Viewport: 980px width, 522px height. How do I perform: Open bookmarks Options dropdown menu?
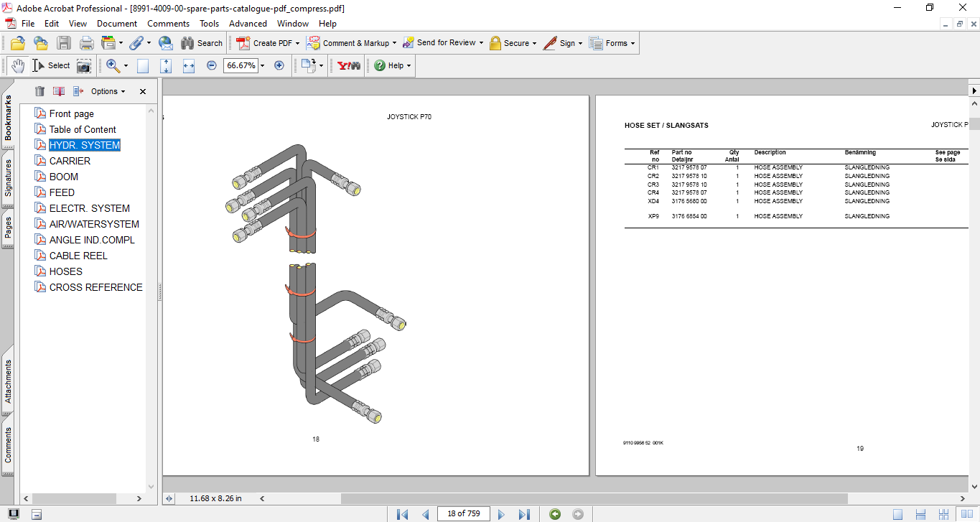pyautogui.click(x=108, y=91)
